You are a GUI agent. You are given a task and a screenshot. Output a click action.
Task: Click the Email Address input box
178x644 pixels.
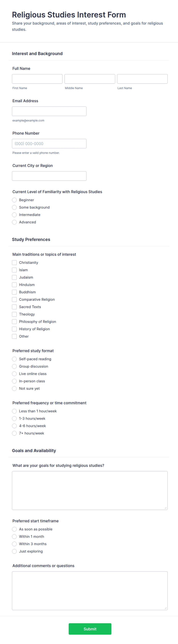tap(49, 111)
